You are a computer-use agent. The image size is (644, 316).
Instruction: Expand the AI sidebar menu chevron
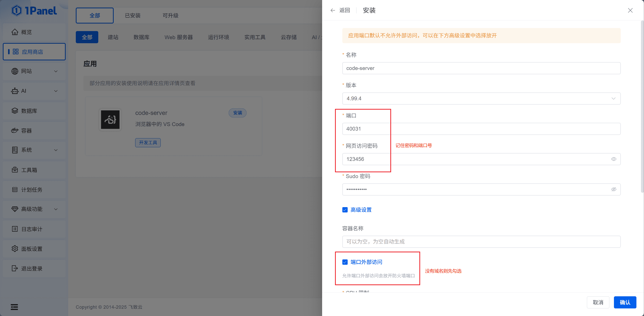click(x=56, y=91)
